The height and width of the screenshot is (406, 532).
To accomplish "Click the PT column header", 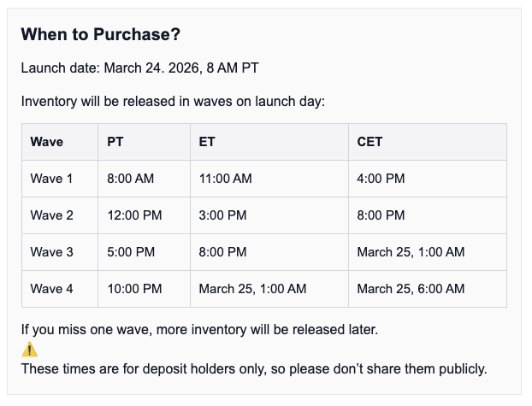I will click(x=115, y=142).
